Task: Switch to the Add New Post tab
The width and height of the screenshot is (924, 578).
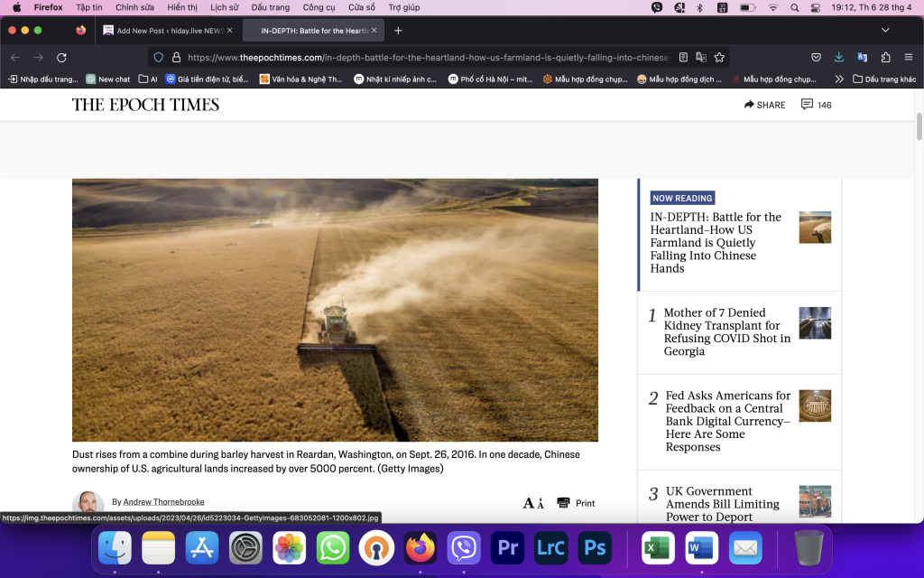Action: [167, 31]
